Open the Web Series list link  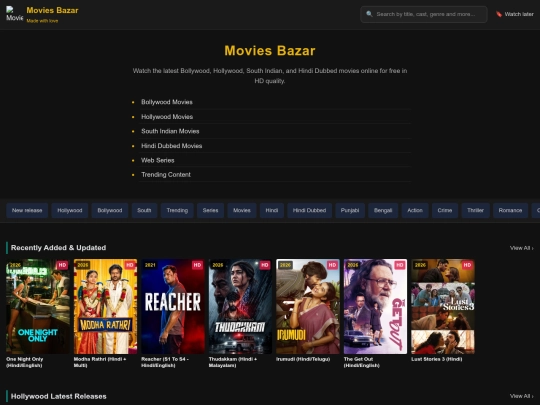[x=158, y=160]
